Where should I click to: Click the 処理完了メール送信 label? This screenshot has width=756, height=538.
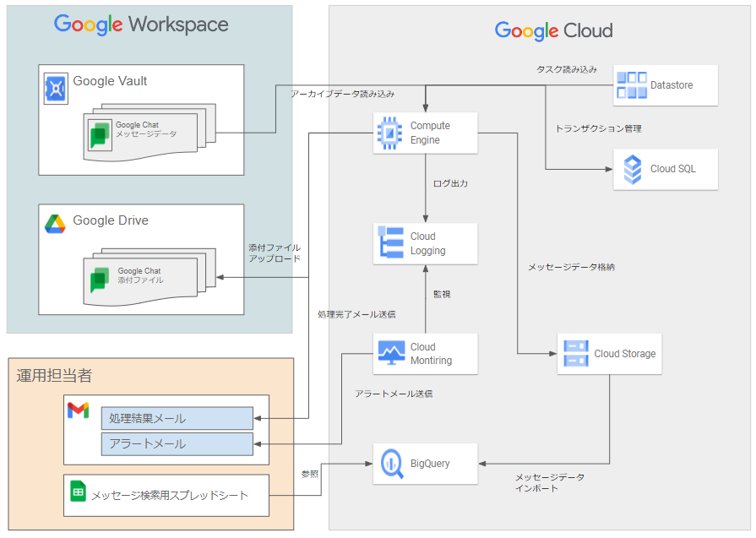[x=356, y=314]
